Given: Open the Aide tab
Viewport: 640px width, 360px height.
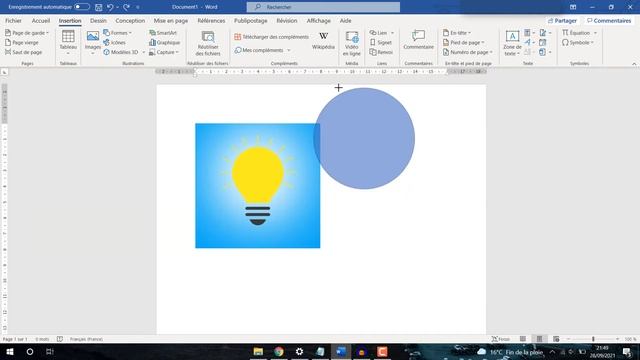Looking at the screenshot, I should click(x=346, y=20).
